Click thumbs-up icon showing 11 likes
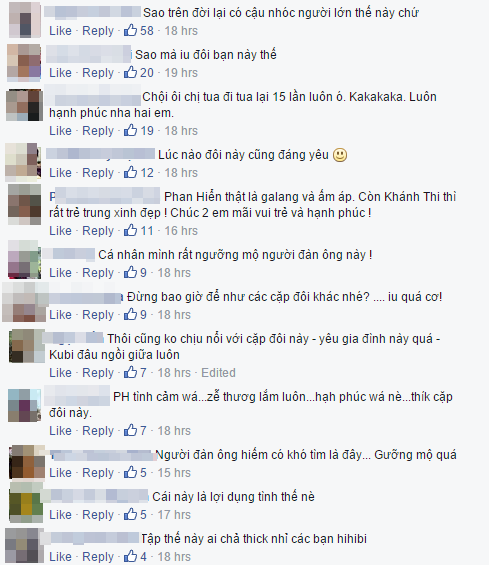The width and height of the screenshot is (489, 565). point(130,231)
